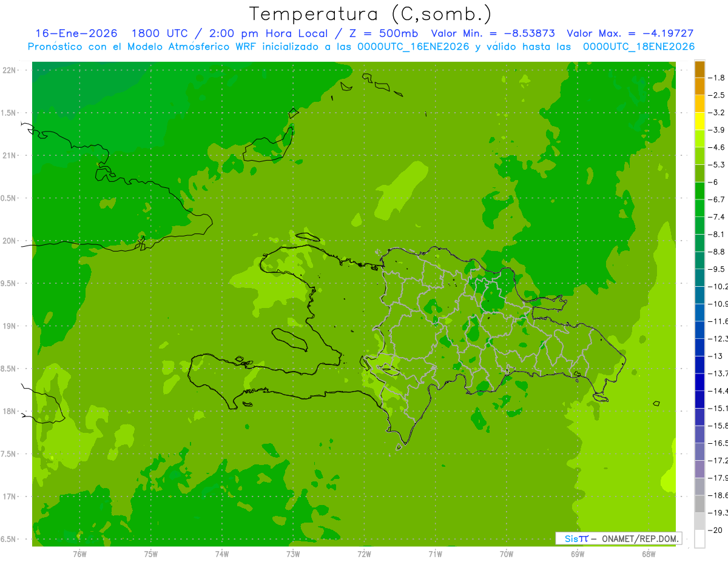Viewport: 728px width, 562px height.
Task: Click the "-4.6" color scale value
Action: point(717,147)
